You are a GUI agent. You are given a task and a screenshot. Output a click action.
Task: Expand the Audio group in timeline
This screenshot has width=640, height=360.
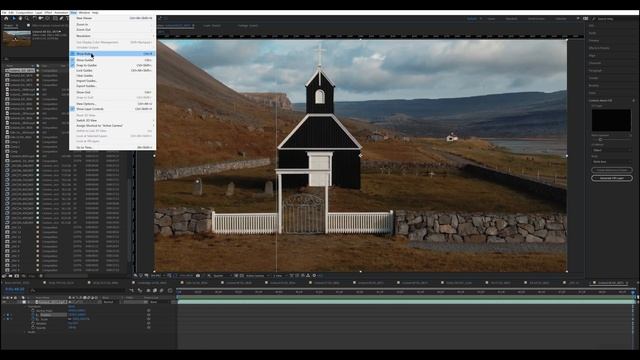pyautogui.click(x=24, y=332)
